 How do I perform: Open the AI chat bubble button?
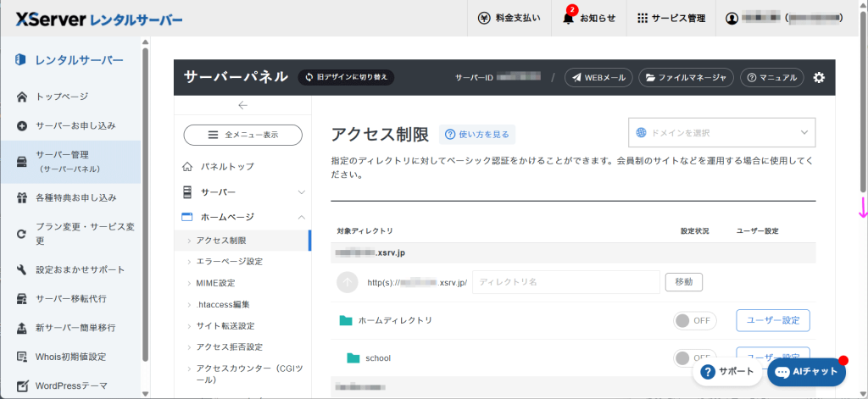point(806,371)
